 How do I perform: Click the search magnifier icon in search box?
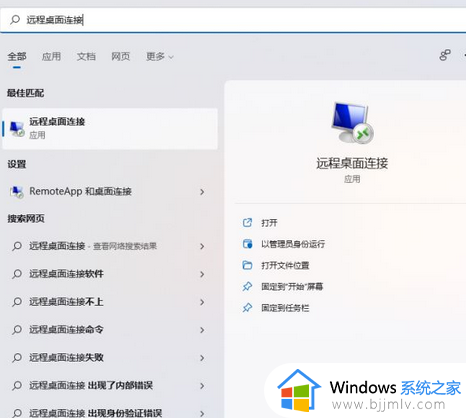point(15,20)
